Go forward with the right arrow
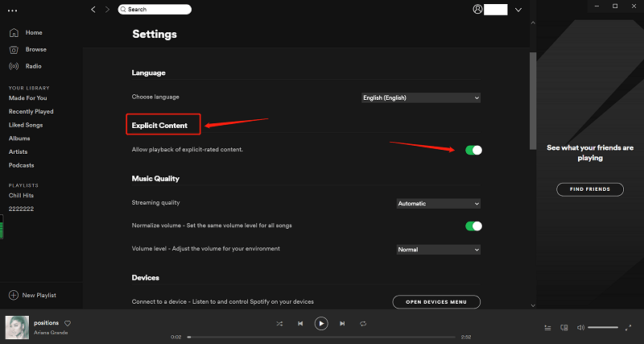Screen dimensions: 644x344 [x=108, y=10]
